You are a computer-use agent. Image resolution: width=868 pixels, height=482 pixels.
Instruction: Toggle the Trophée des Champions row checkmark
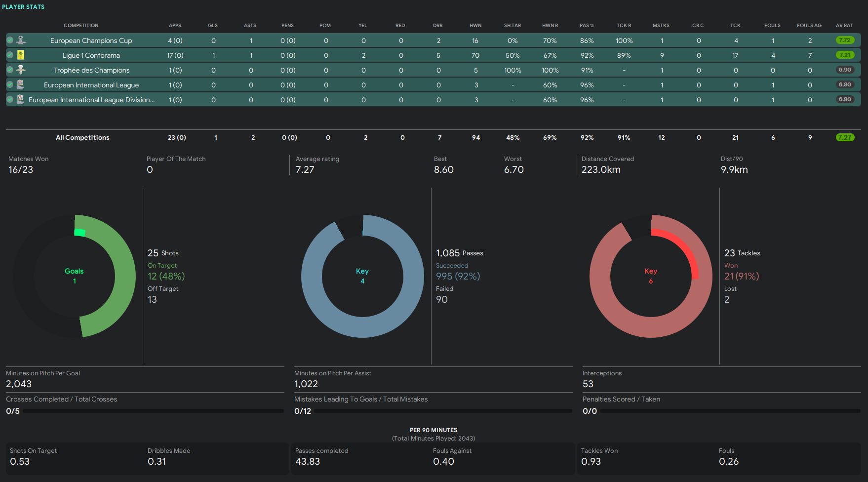pyautogui.click(x=10, y=70)
